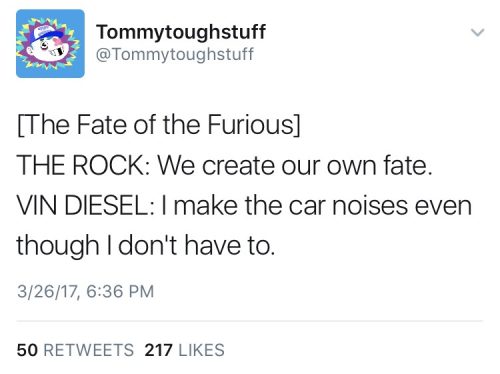This screenshot has height=374, width=500.
Task: Click the 6:36 PM time text
Action: (x=120, y=291)
